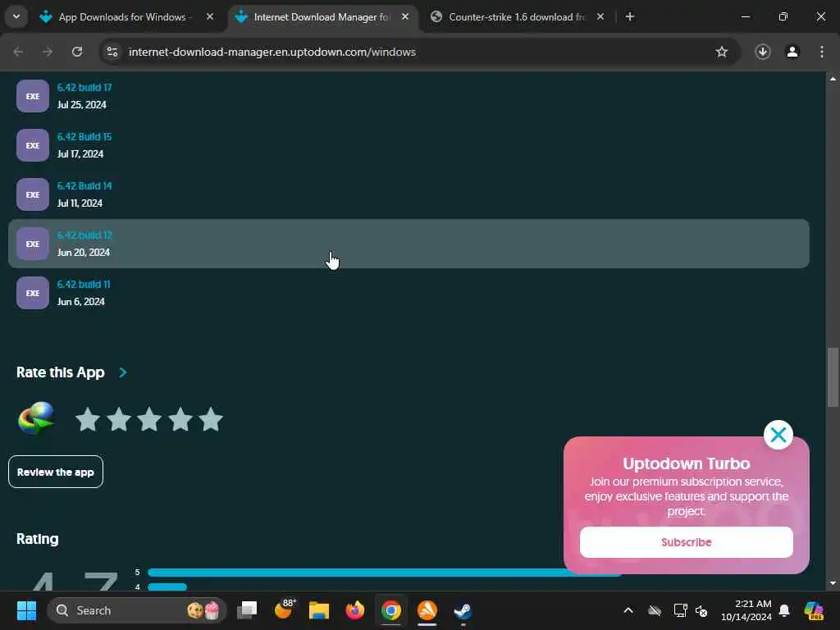Open version 6.42 build 12 link
Screen dimensions: 840x630
pos(84,235)
